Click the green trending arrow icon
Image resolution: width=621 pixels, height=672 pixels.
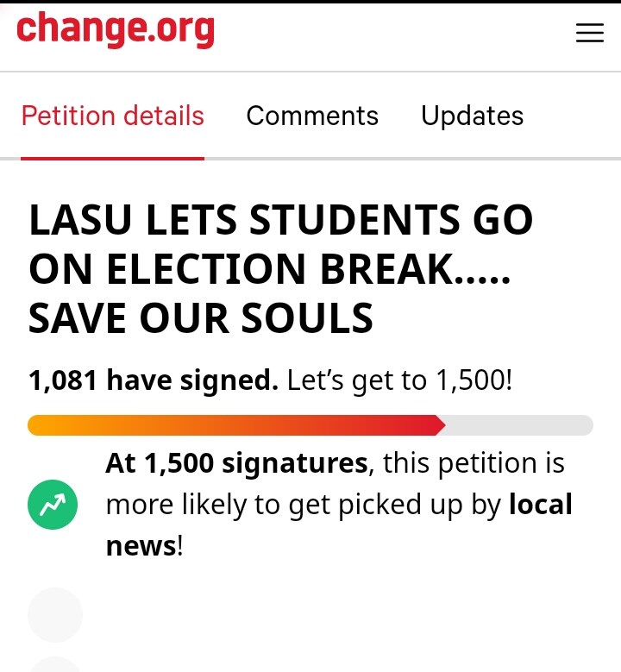coord(53,505)
